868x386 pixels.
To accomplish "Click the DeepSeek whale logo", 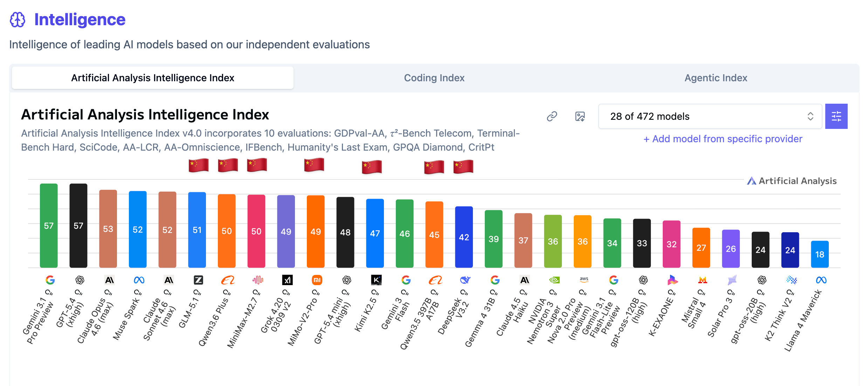I will point(465,280).
